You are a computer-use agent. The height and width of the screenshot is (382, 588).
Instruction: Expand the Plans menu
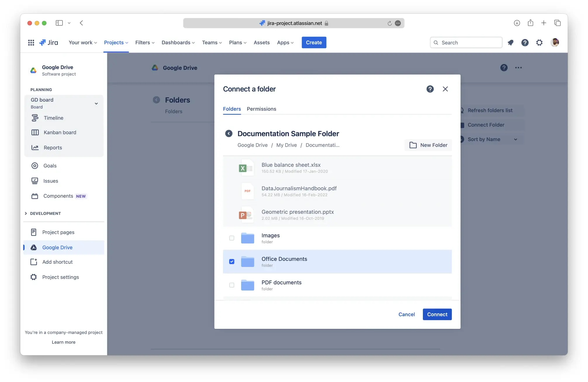point(238,43)
